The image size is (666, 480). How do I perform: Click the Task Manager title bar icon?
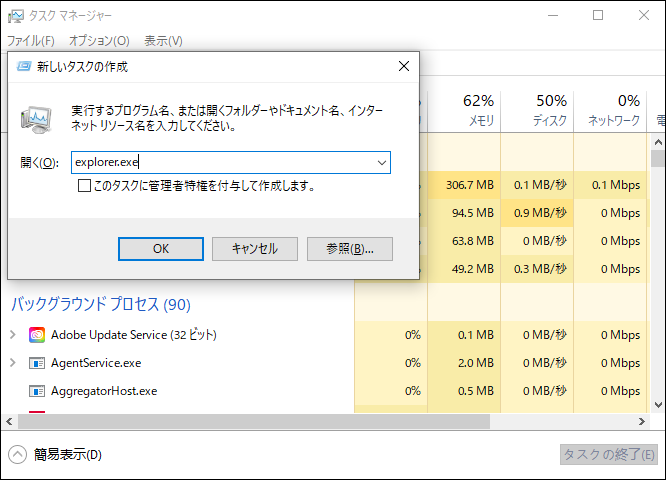click(16, 16)
